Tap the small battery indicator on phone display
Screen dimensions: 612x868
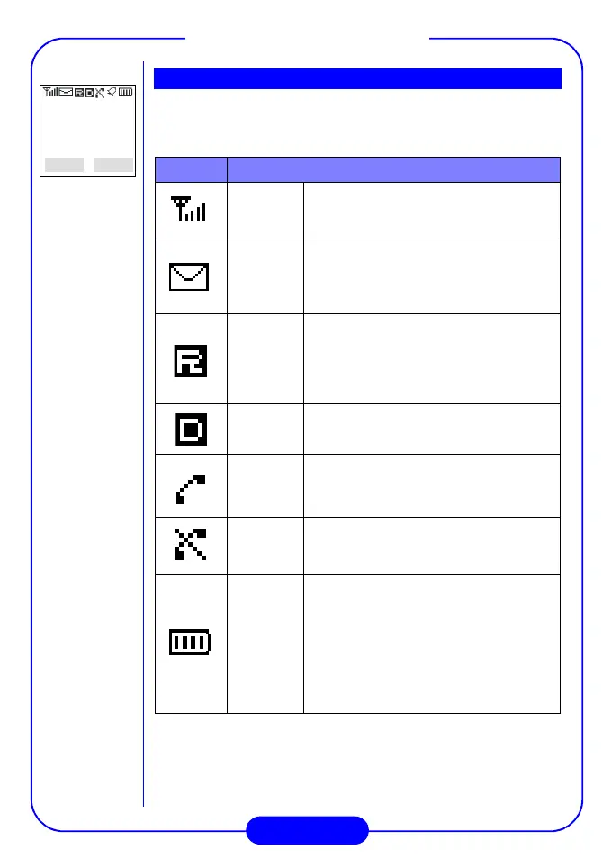(125, 92)
